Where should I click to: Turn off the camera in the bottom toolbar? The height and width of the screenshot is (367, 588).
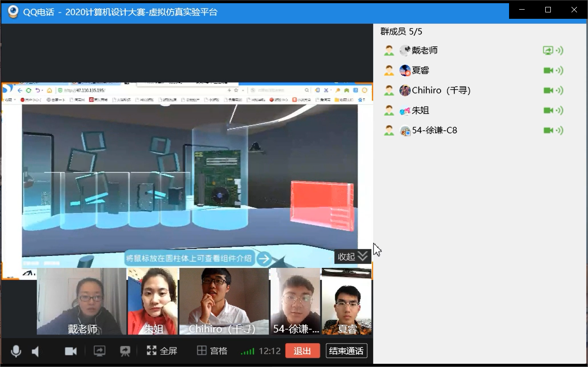[71, 351]
